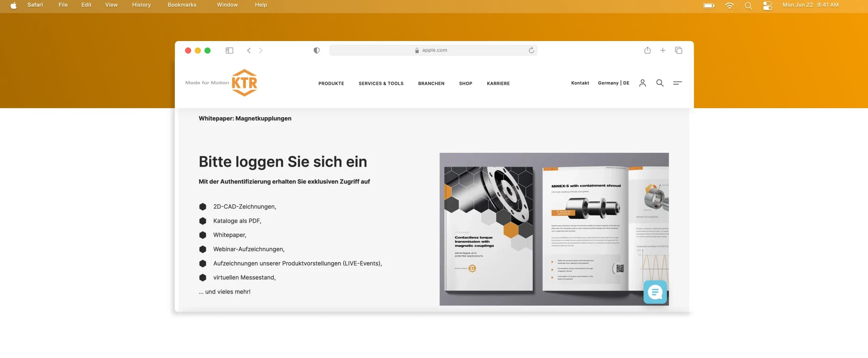Click the apple.com address bar
Viewport: 868px width, 358px height.
[433, 50]
